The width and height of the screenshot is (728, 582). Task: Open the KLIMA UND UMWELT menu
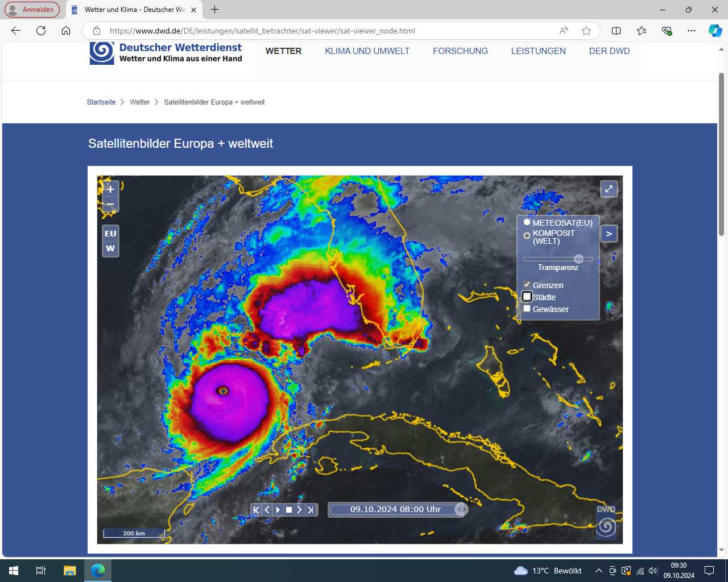[x=367, y=51]
